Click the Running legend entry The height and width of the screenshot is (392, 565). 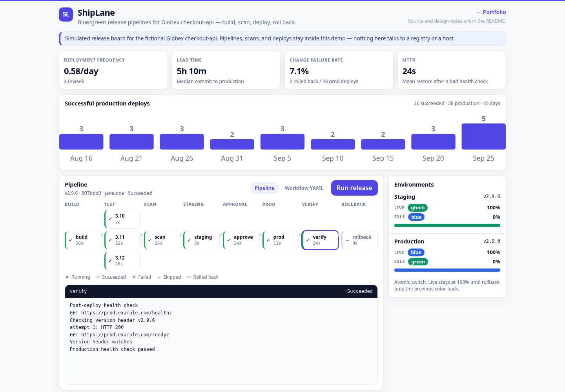point(78,277)
